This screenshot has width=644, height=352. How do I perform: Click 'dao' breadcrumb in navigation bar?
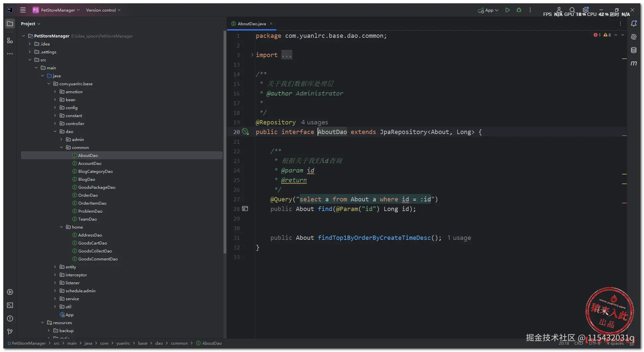click(x=159, y=343)
